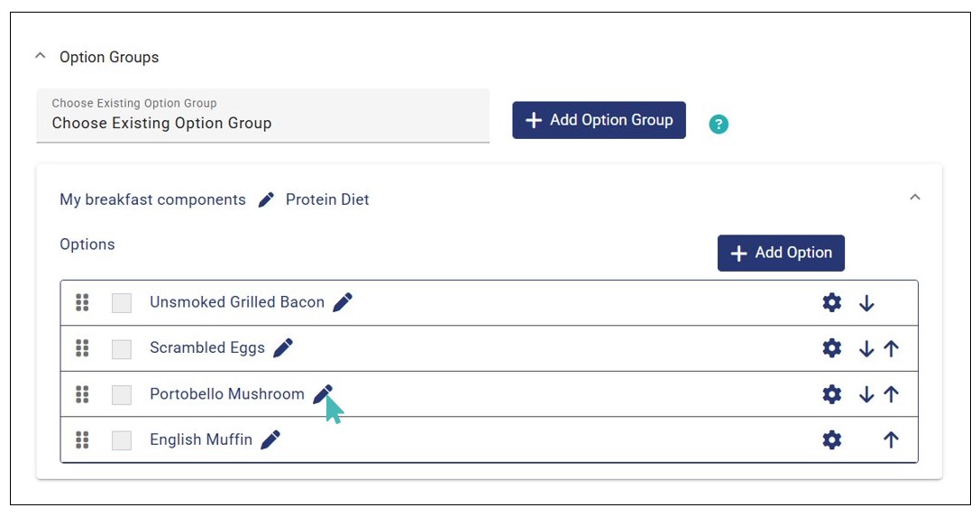
Task: Click the pencil icon beside Scrambled Eggs
Action: tap(283, 348)
